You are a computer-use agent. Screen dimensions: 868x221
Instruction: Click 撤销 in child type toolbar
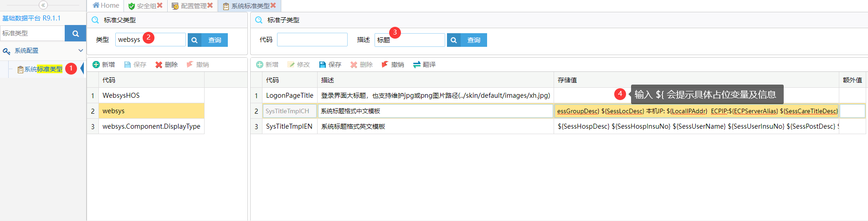coord(393,65)
